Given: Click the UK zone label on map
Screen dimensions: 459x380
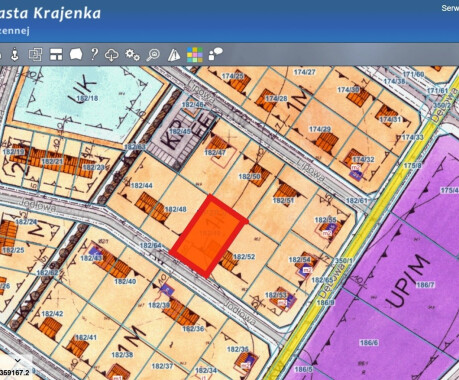Looking at the screenshot, I should click(83, 88).
